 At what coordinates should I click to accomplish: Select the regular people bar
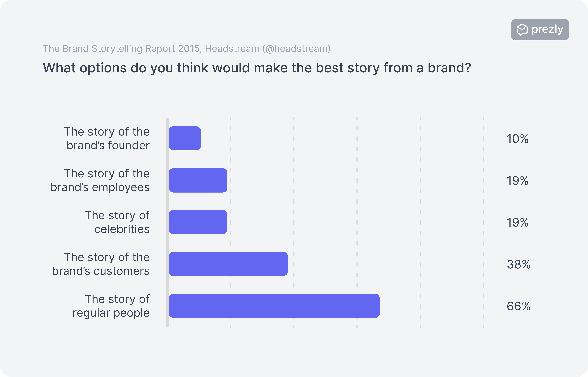point(274,306)
